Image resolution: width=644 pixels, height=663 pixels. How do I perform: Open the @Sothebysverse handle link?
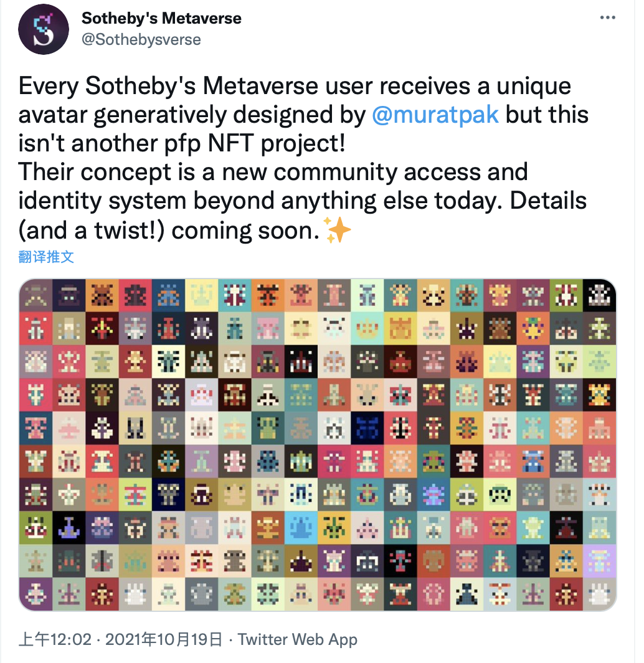pyautogui.click(x=141, y=39)
